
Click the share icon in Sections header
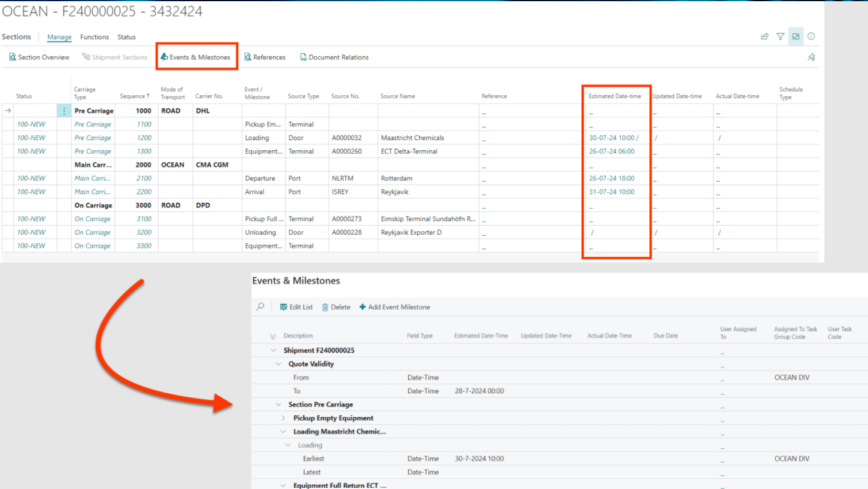coord(764,37)
